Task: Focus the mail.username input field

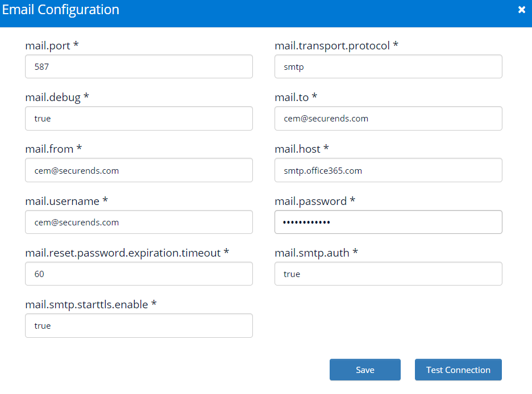Action: pyautogui.click(x=139, y=222)
